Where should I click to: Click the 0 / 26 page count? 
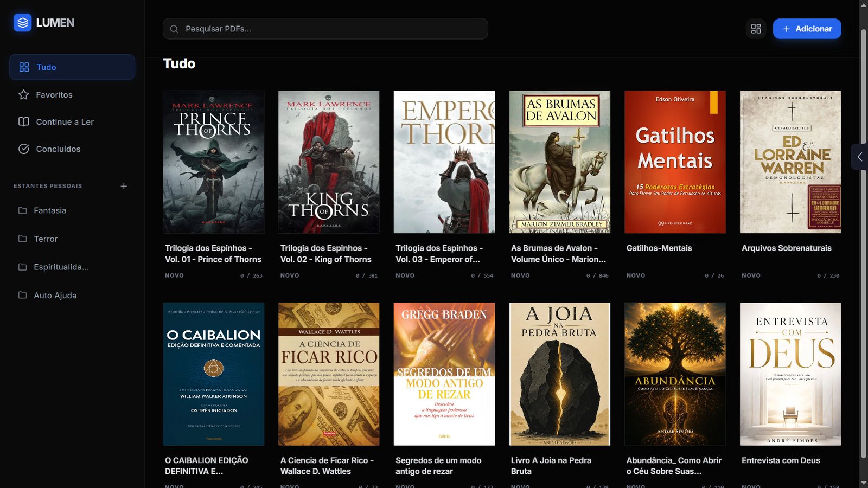click(x=714, y=275)
